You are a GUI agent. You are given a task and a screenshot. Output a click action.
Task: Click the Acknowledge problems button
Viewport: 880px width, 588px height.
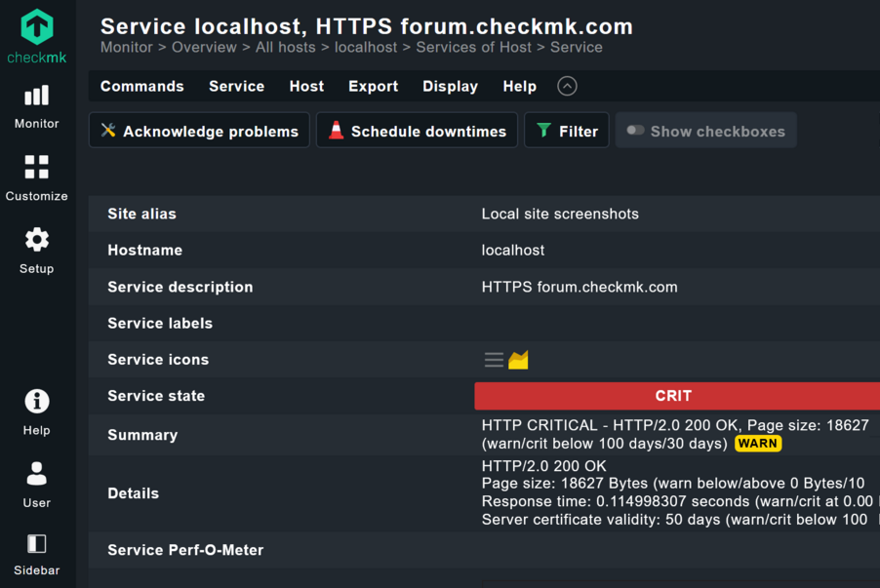pyautogui.click(x=200, y=131)
